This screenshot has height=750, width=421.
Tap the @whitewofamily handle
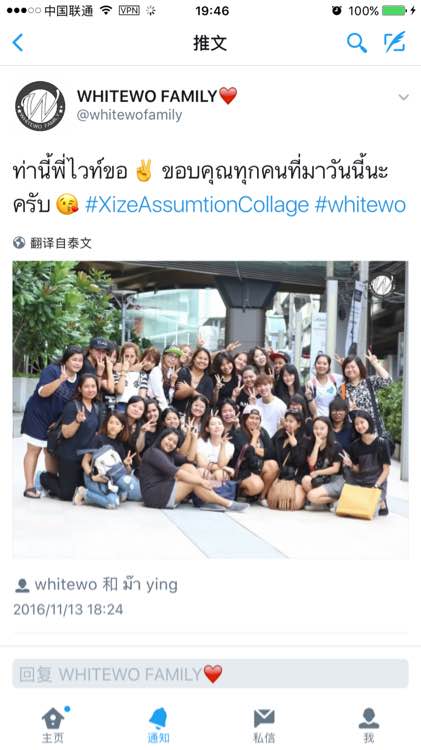coord(129,115)
